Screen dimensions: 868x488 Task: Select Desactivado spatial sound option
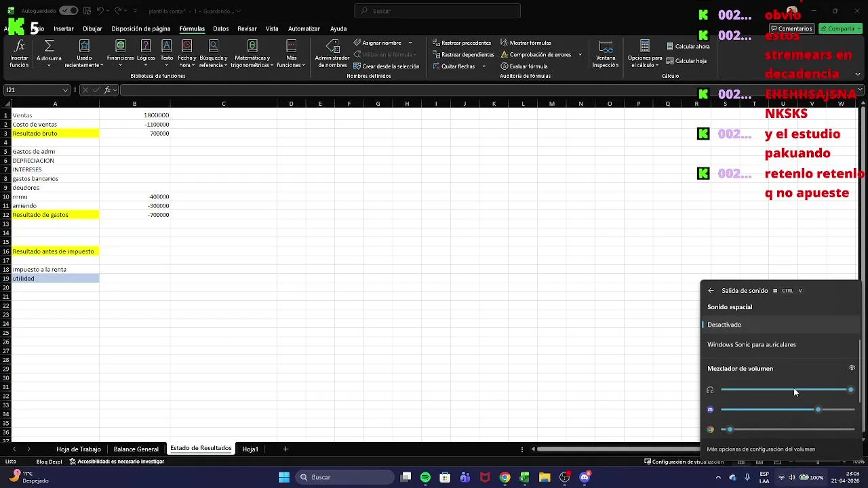[x=780, y=325]
